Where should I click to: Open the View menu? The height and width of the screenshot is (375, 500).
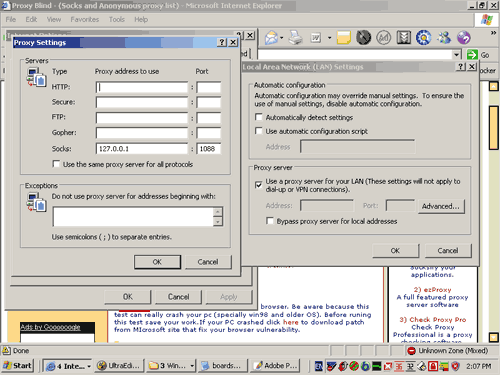tap(54, 19)
